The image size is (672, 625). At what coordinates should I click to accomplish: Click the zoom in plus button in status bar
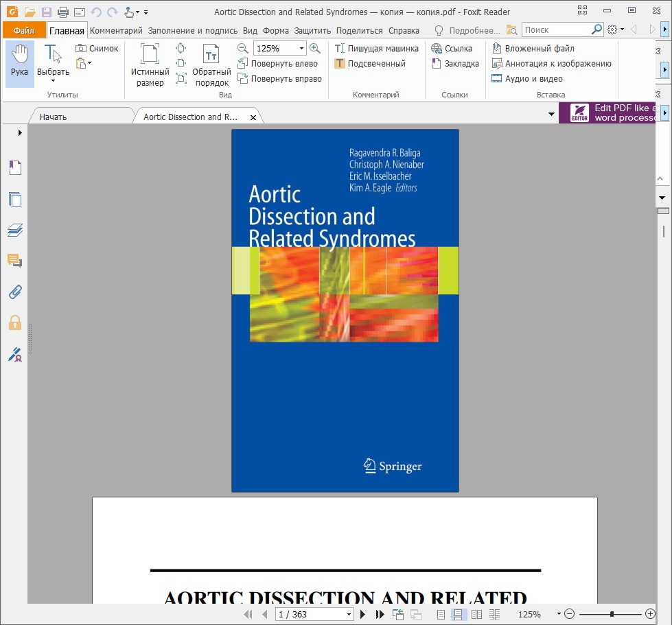pos(650,614)
